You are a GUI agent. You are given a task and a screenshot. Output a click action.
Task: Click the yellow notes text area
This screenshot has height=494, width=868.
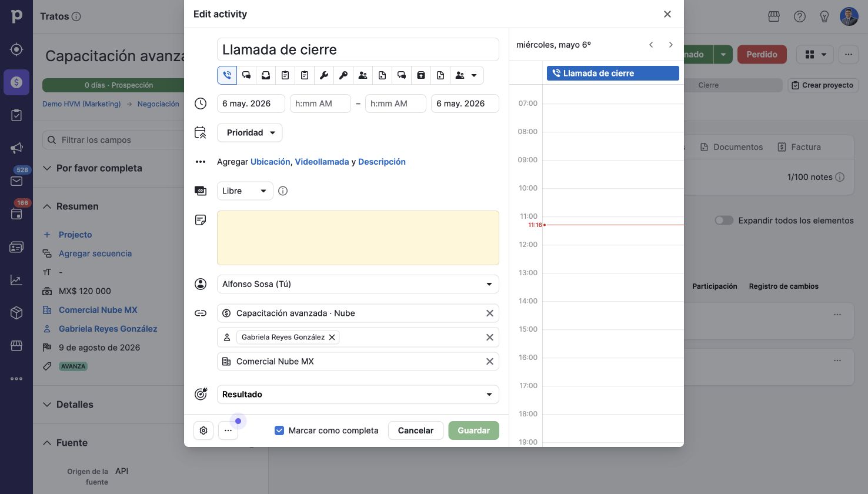point(358,238)
